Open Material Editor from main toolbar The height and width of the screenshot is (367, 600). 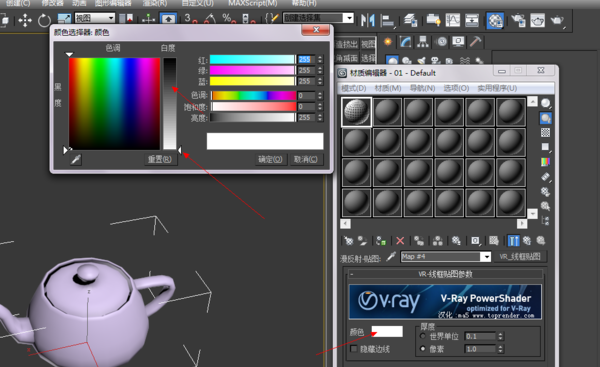click(495, 20)
